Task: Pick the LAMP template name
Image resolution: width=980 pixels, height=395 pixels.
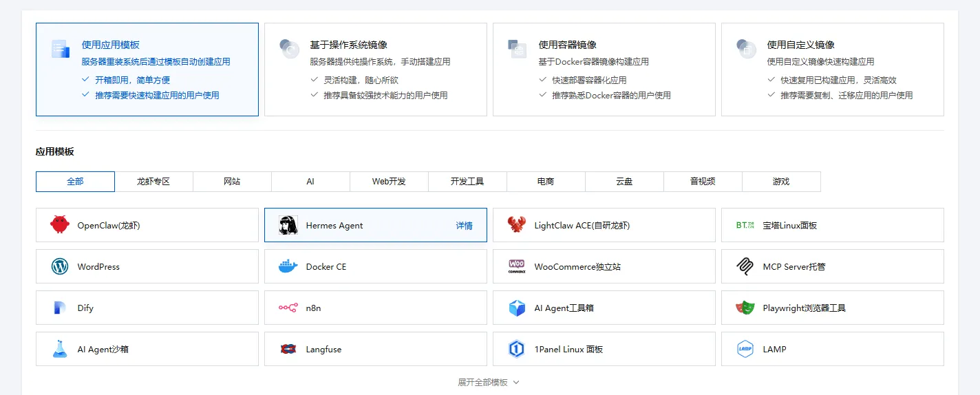Action: 774,349
